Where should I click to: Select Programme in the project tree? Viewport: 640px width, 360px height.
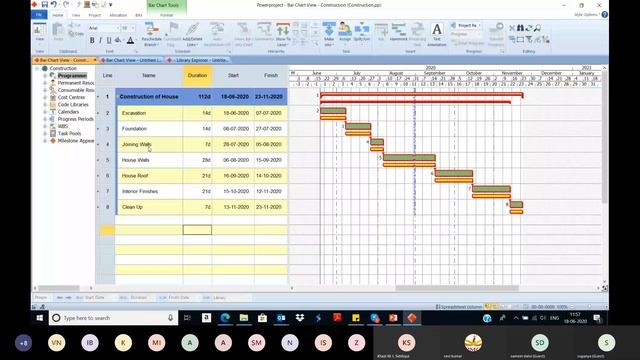coord(72,76)
